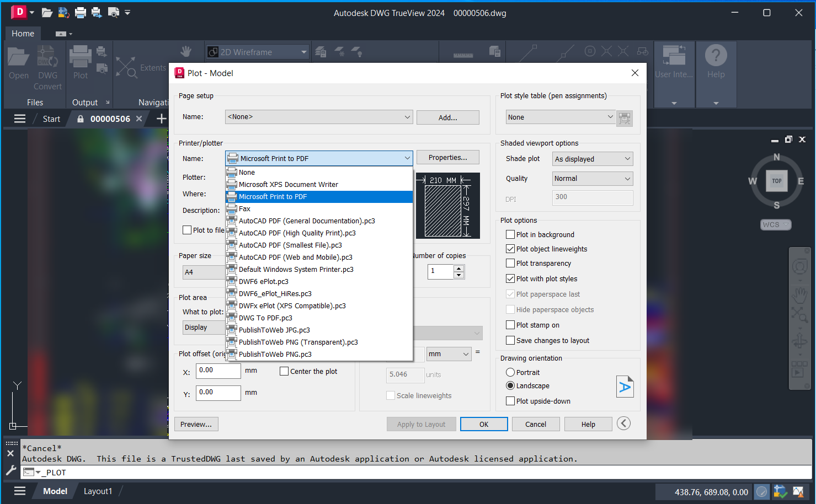
Task: Click the Open file icon in quick access toolbar
Action: tap(47, 12)
